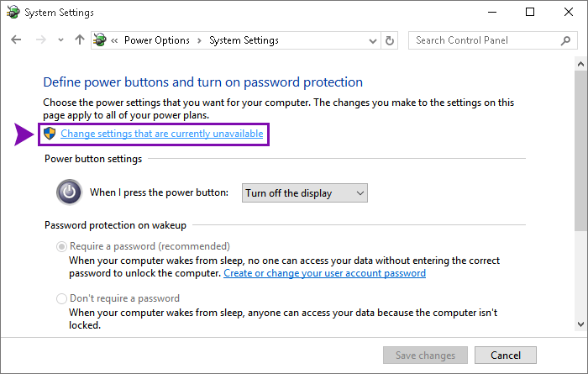The image size is (588, 374).
Task: Go up one level with Up arrow
Action: 80,40
